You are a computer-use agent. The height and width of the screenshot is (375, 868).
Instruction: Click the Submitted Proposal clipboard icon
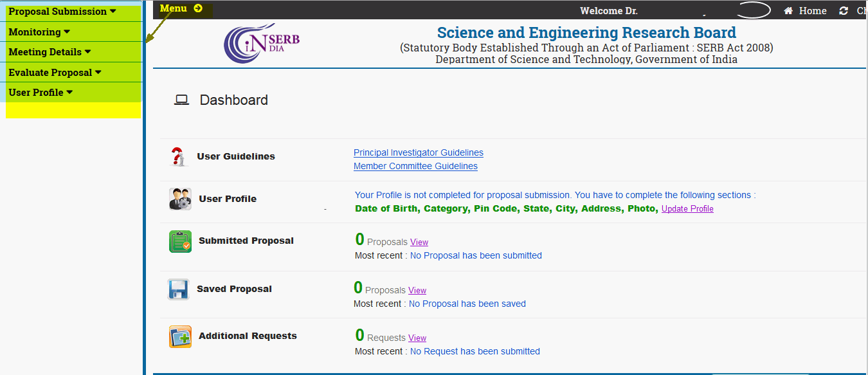coord(180,241)
